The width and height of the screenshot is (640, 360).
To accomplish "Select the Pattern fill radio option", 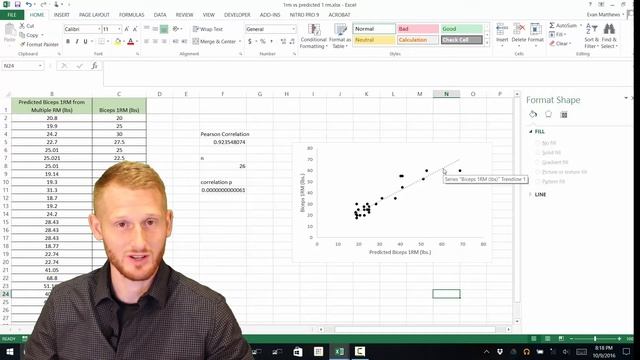I will (538, 181).
